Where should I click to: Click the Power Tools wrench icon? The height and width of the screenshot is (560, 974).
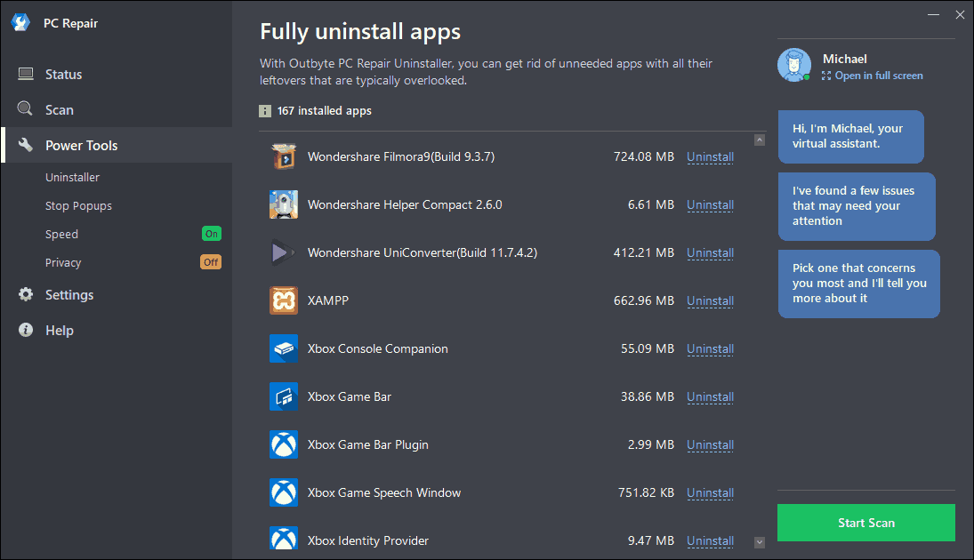26,144
